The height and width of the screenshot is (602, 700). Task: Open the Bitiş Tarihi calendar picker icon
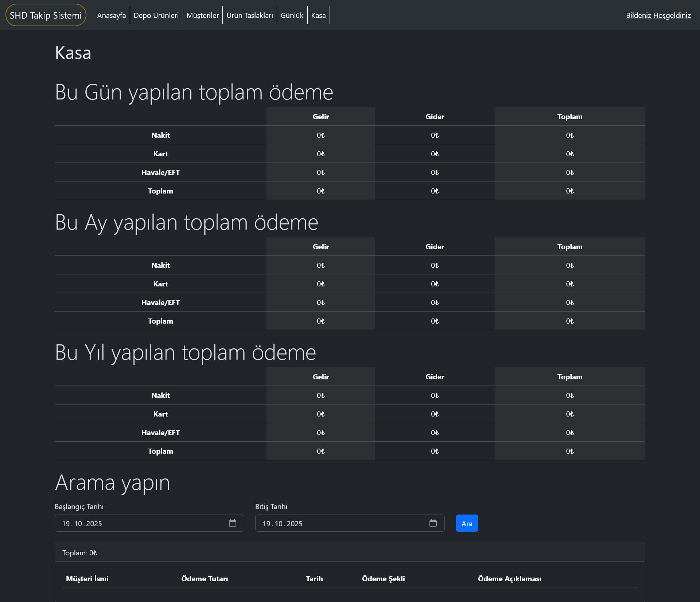pyautogui.click(x=433, y=523)
